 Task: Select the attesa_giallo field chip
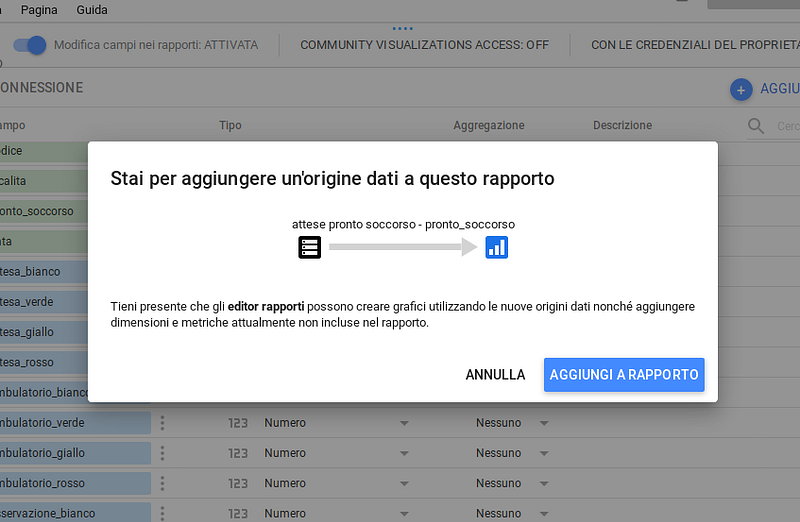tap(44, 332)
